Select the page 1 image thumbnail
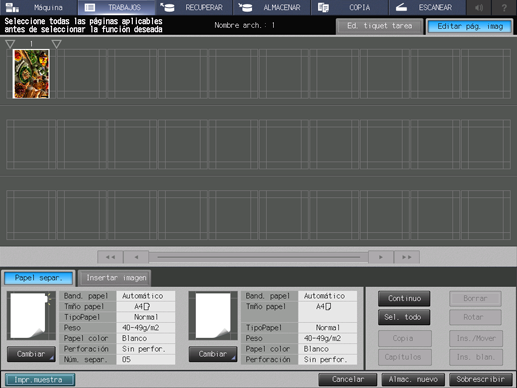The width and height of the screenshot is (517, 388). point(31,74)
